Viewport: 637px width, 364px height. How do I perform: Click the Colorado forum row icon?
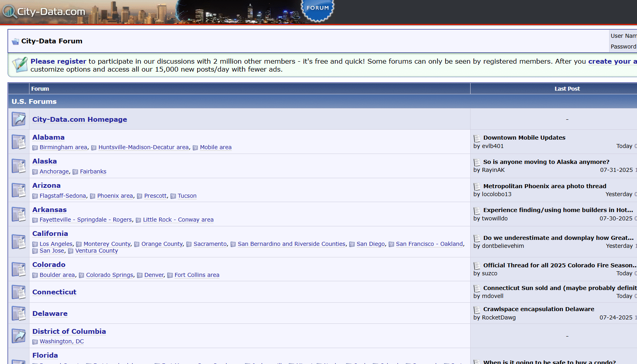pos(19,269)
